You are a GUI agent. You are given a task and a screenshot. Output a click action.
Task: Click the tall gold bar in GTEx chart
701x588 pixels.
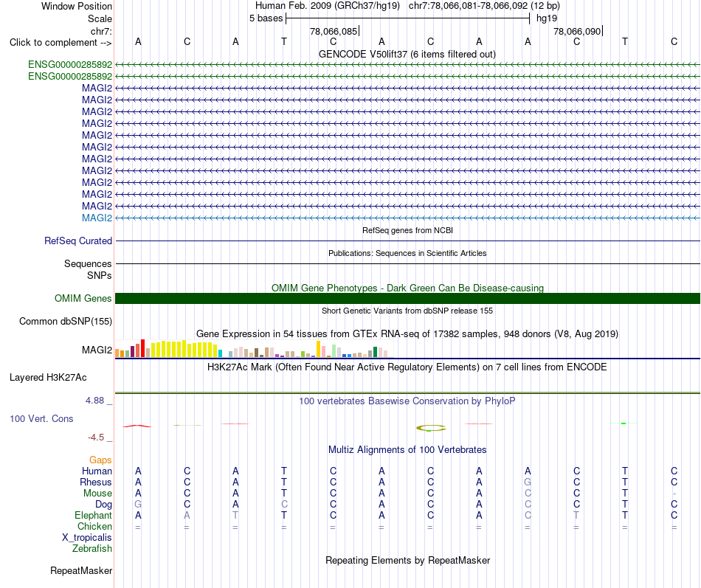pos(318,349)
